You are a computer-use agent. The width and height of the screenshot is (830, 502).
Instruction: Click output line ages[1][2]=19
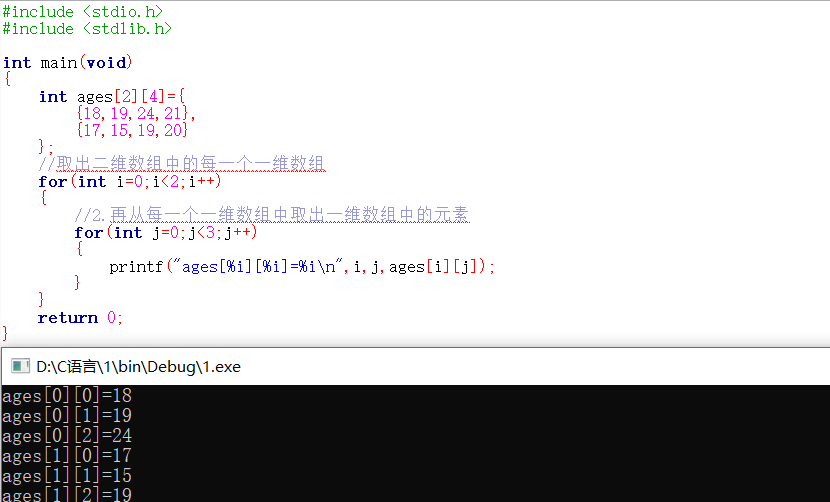pos(67,495)
